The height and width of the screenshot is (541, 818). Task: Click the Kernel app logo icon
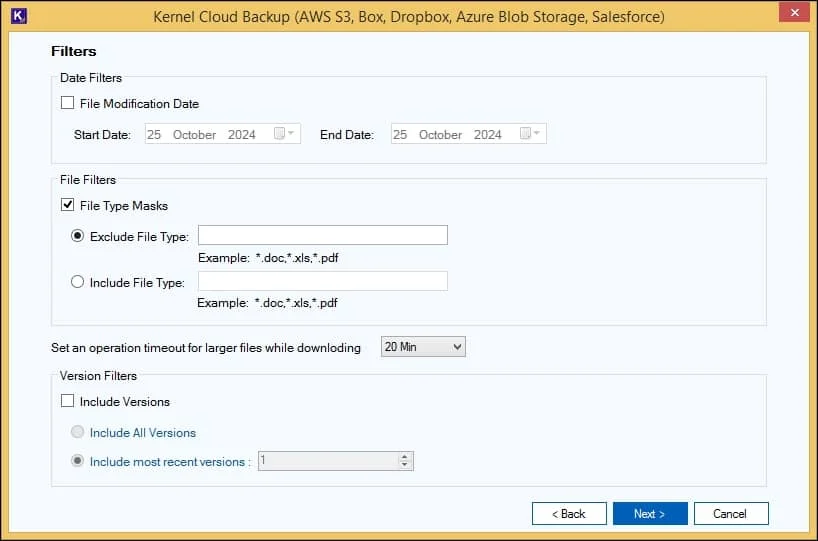[18, 16]
